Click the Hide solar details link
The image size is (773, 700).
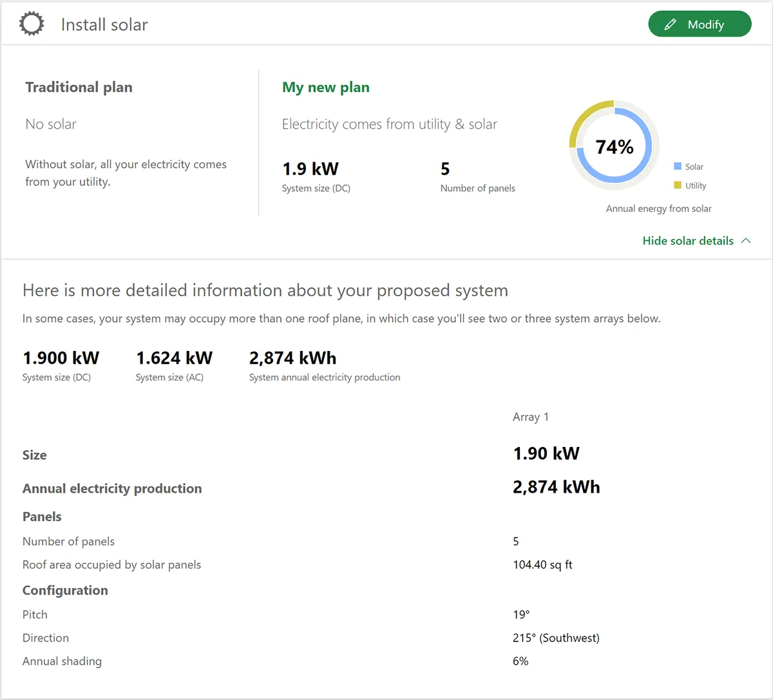click(687, 241)
